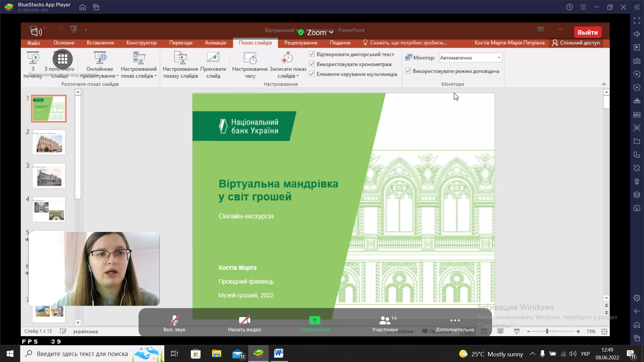The height and width of the screenshot is (362, 644).
Task: Open the Подання view tab
Action: [340, 43]
